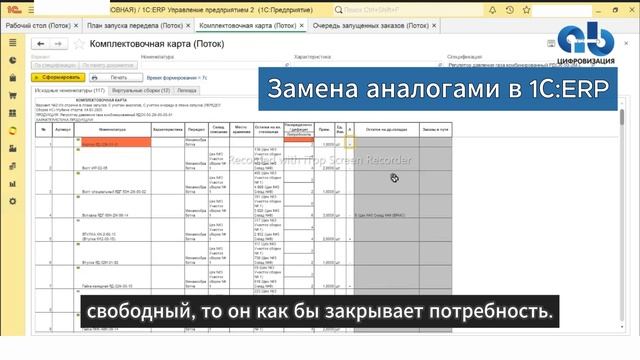Switch to Очередь запущенных заказов (Поток) tab
Screen dimensions: 640x360
click(371, 25)
